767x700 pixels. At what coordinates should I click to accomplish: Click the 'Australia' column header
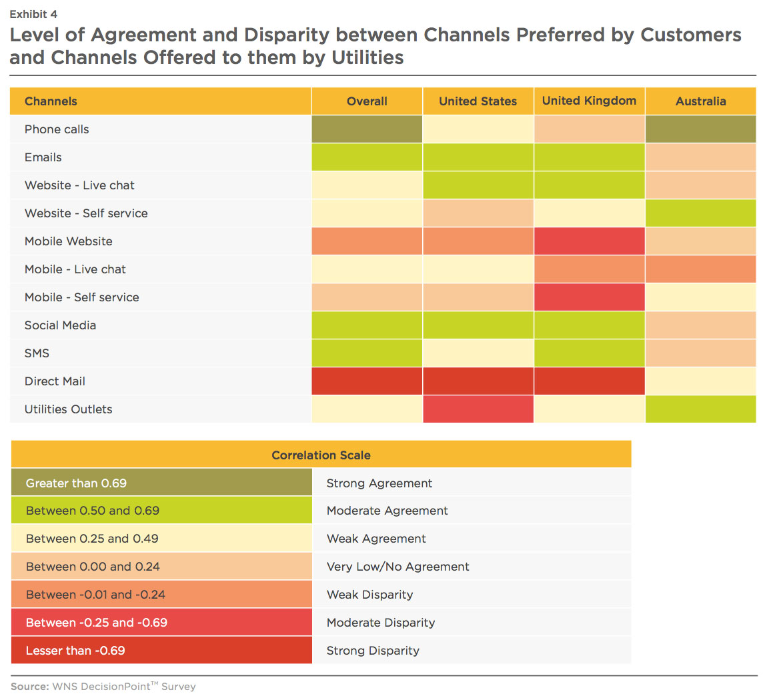tap(700, 101)
